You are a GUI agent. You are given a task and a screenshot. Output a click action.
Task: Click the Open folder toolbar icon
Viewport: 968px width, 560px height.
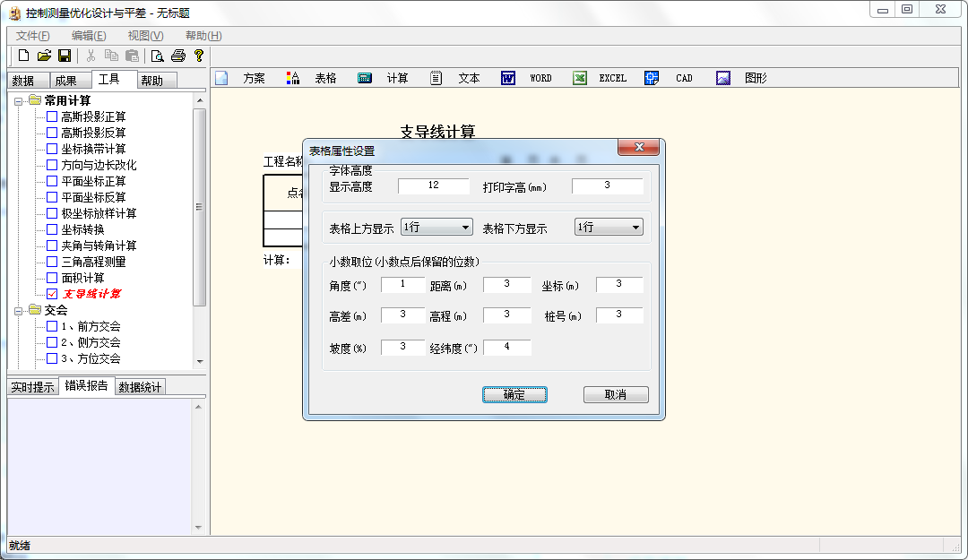point(44,56)
